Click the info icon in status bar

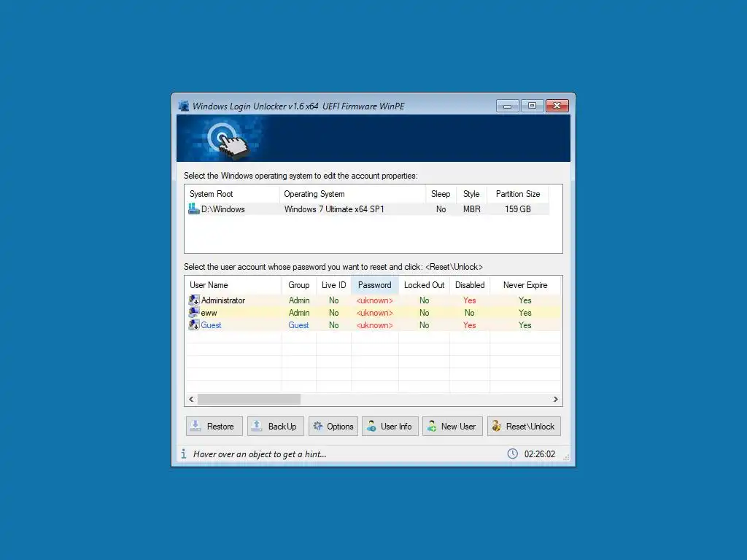183,454
